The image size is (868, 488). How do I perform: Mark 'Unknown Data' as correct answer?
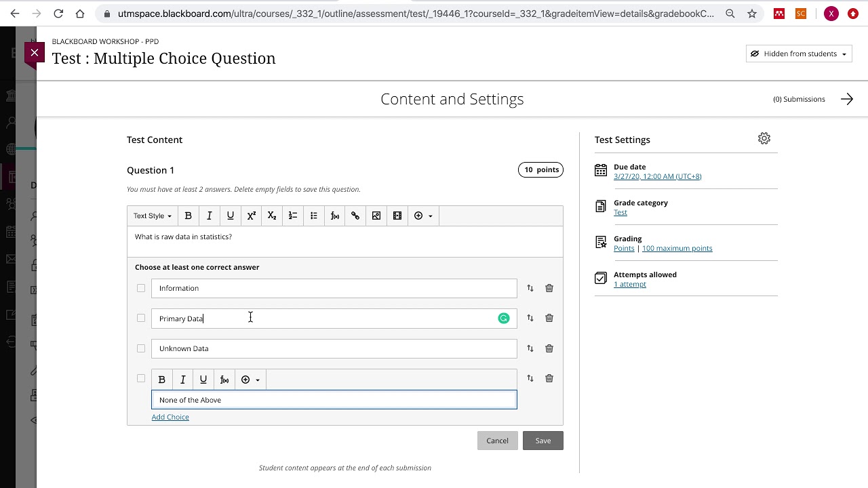[x=141, y=348]
